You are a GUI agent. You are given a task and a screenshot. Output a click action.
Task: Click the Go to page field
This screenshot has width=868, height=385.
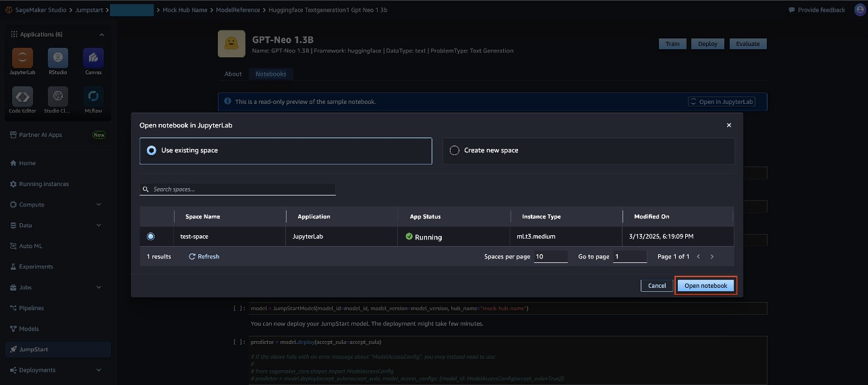[630, 257]
